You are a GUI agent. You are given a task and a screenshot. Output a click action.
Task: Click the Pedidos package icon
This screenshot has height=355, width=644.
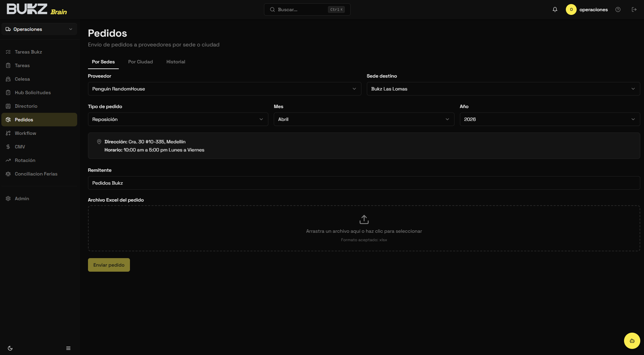click(8, 120)
